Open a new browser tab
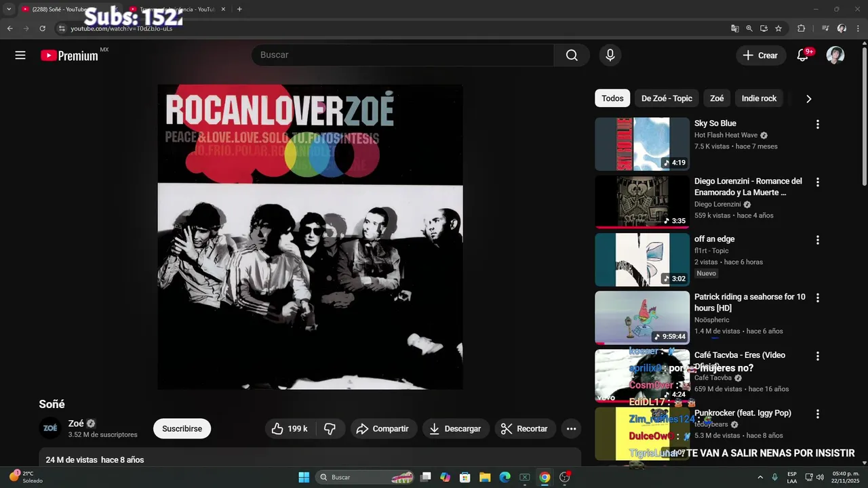This screenshot has height=488, width=868. click(239, 9)
